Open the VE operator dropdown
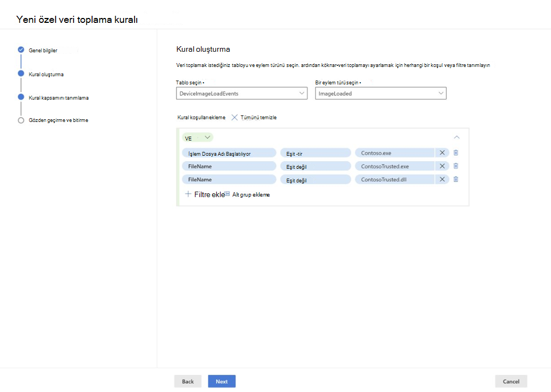Image resolution: width=551 pixels, height=392 pixels. coord(198,138)
